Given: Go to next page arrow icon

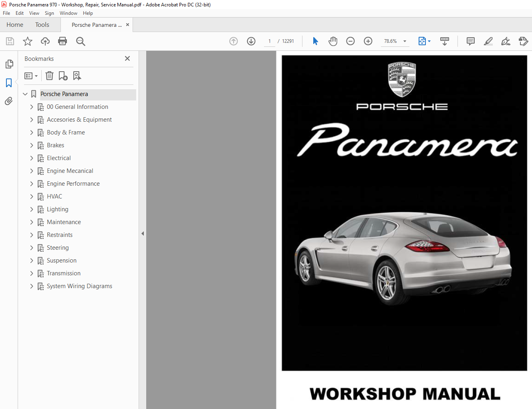Looking at the screenshot, I should pos(251,41).
